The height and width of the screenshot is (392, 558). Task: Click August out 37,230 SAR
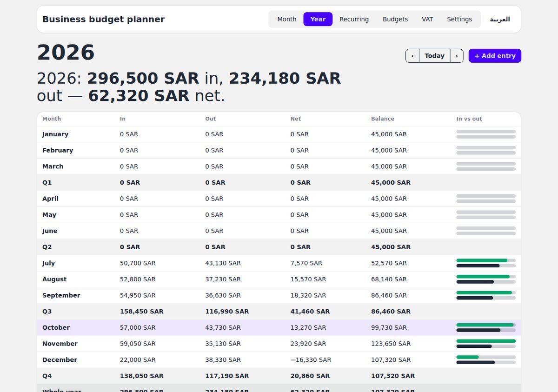[x=223, y=279]
